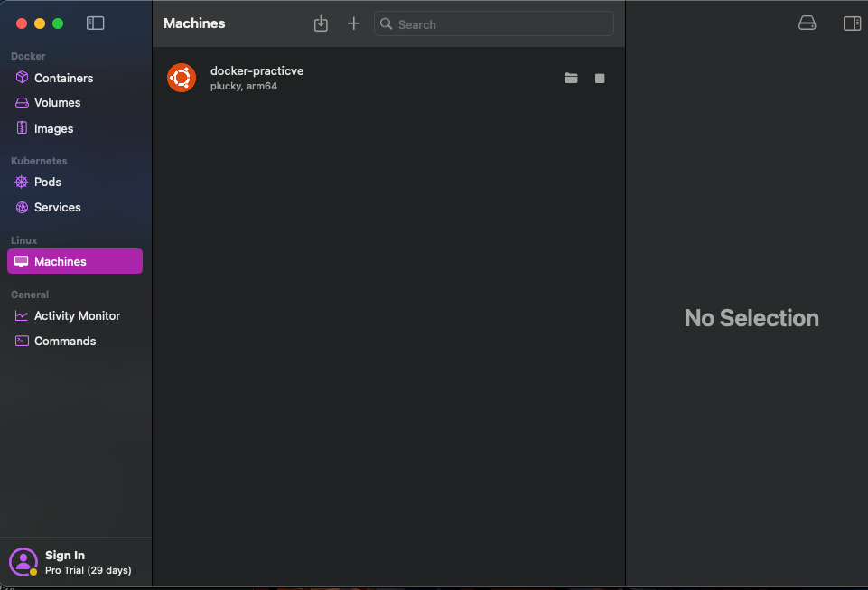Click the Services globe icon

(22, 207)
